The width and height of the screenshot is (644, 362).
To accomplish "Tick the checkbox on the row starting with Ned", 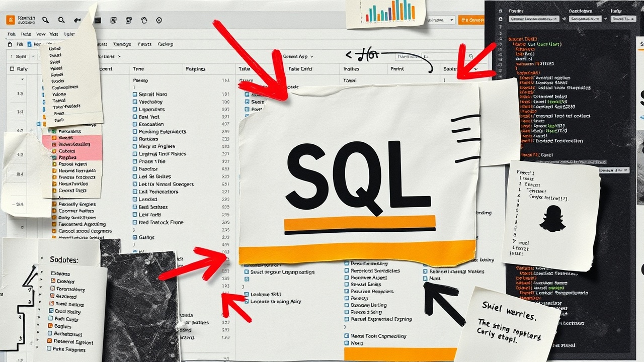I will 135,222.
